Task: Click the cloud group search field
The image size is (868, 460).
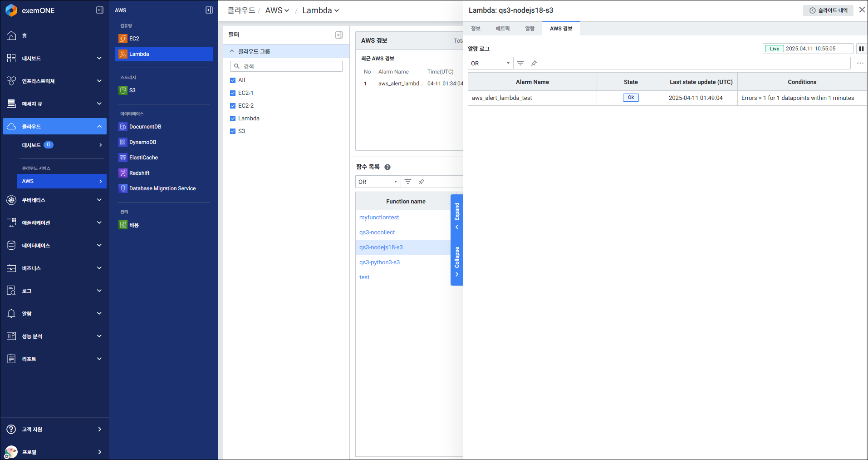Action: coord(290,66)
